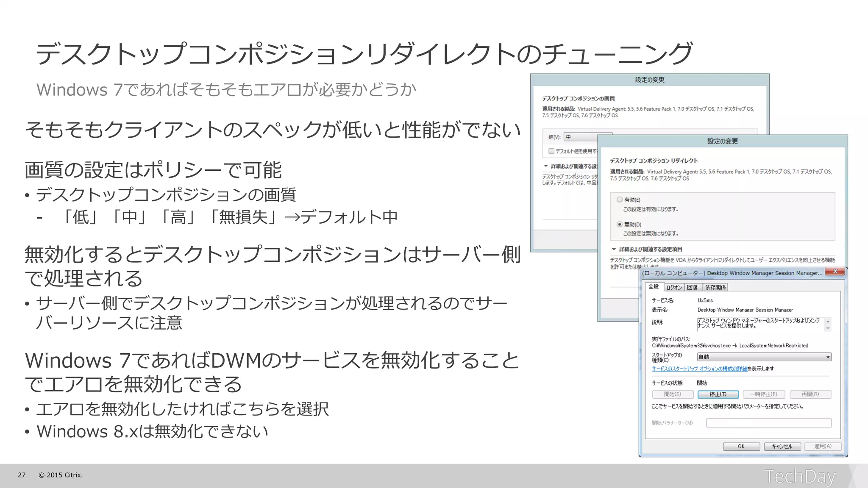The image size is (868, 488).
Task: Click the 適用(A) button
Action: tap(823, 446)
